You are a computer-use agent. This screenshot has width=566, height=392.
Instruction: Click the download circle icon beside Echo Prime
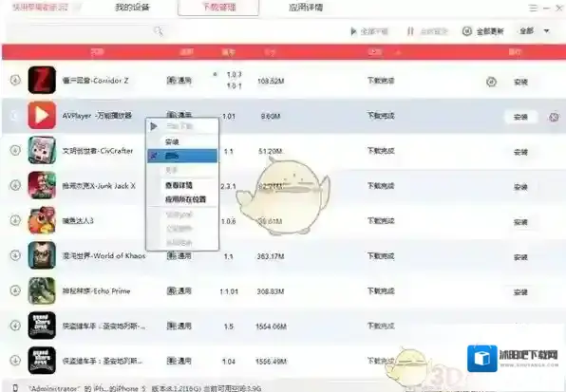[15, 290]
